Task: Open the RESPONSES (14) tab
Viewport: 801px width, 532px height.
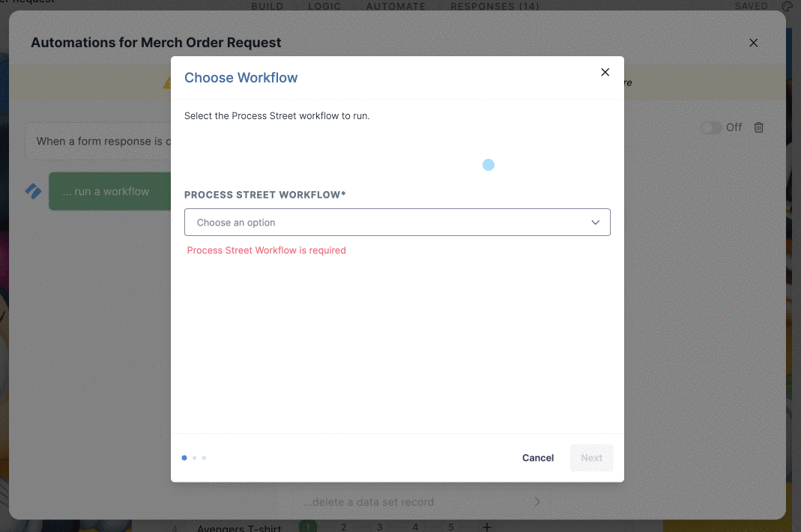Action: tap(495, 6)
